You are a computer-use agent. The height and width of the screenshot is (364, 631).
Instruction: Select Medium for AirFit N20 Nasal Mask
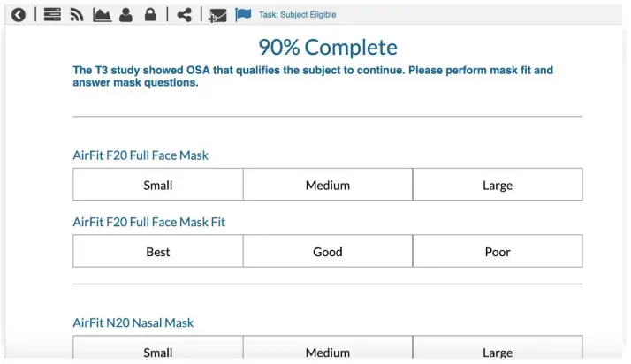tap(328, 351)
